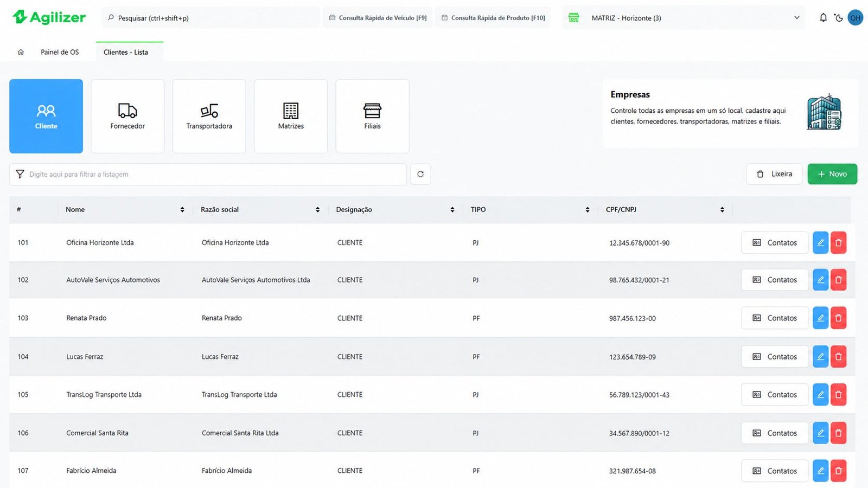Select the Fornecedor category card
Viewport: 868px width, 488px height.
[x=127, y=116]
